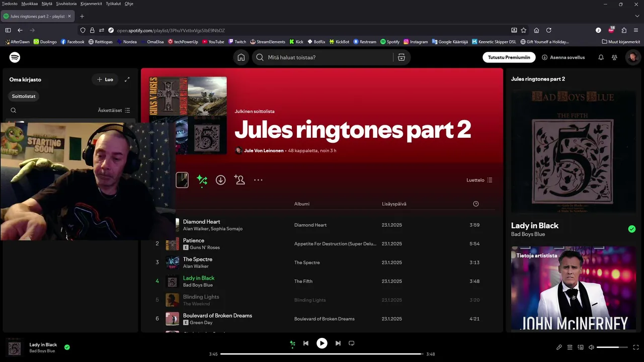Click Asenna sovellus install link
Screen dimensions: 644x362
(x=563, y=57)
